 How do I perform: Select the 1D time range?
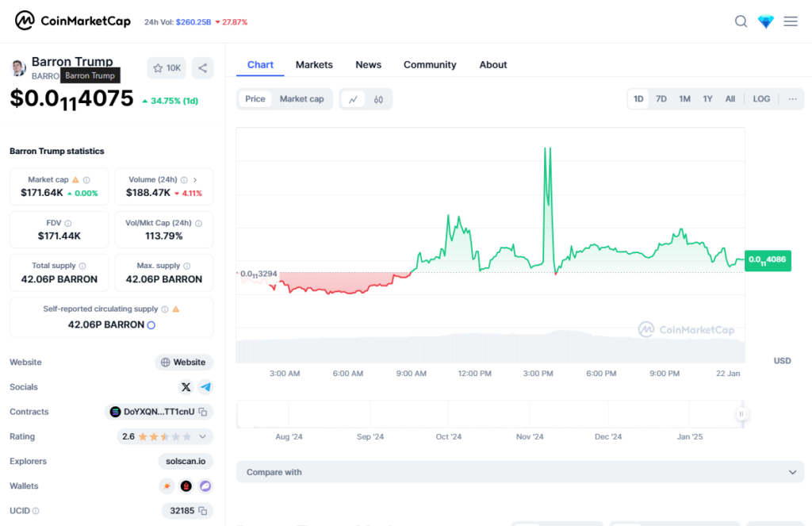[638, 99]
